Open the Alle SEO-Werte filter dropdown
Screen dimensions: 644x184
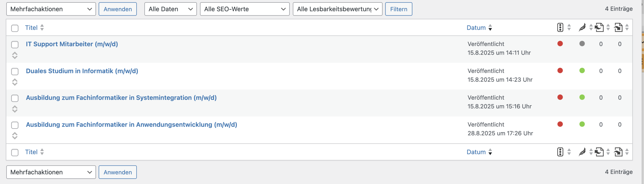tap(245, 9)
